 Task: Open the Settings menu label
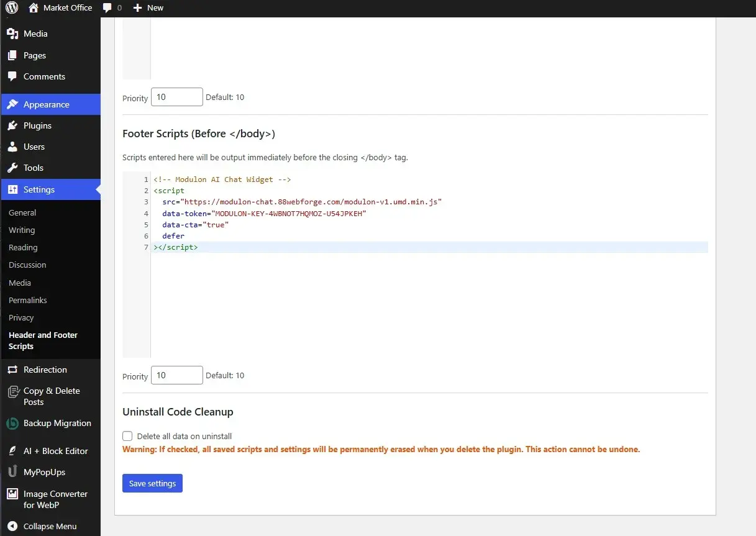coord(39,189)
